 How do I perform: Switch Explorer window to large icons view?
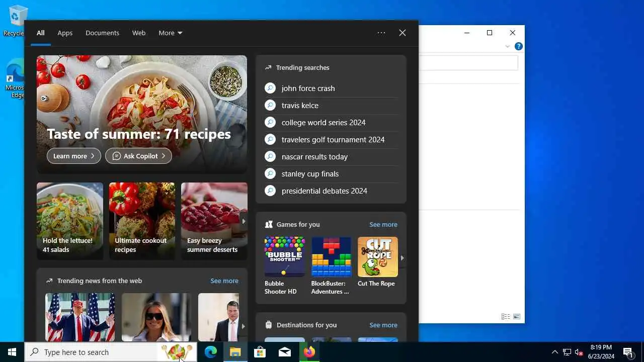pyautogui.click(x=516, y=317)
